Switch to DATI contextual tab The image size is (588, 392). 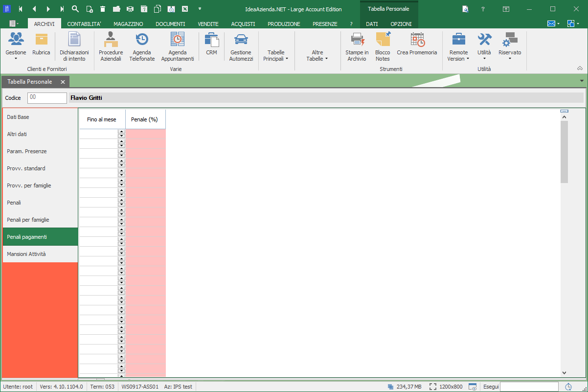tap(372, 24)
